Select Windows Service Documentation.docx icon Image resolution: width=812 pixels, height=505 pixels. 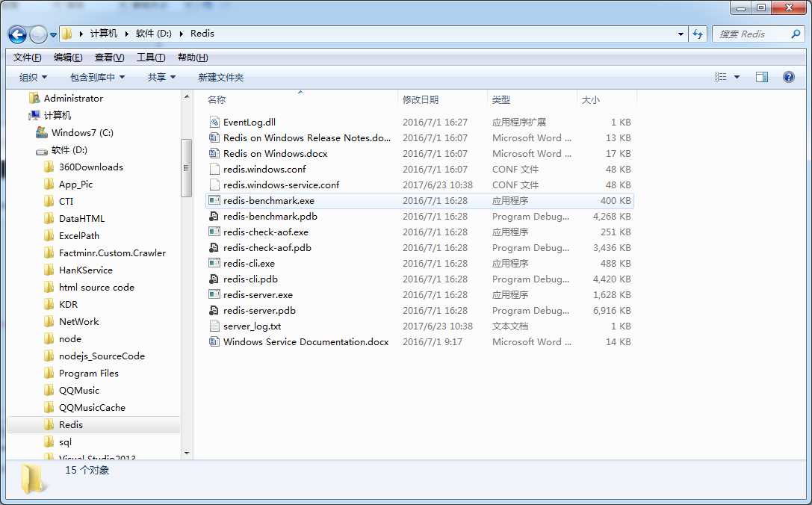(x=214, y=342)
